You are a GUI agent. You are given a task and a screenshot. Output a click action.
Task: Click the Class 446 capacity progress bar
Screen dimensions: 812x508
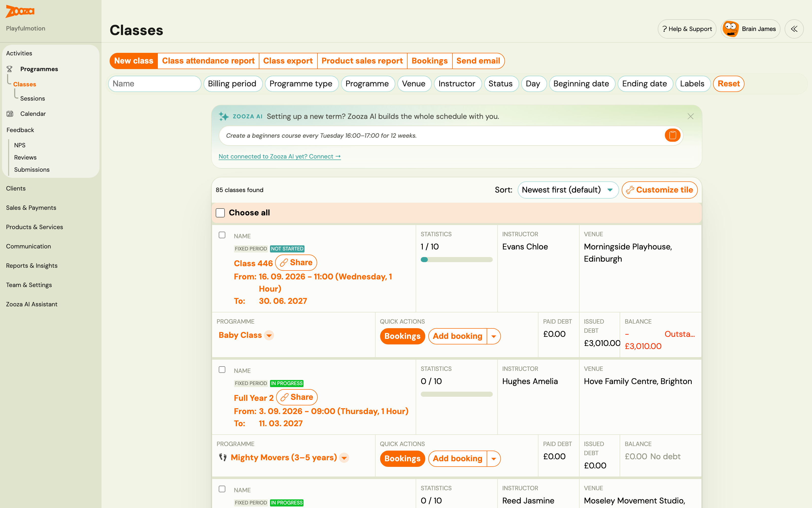tap(457, 259)
